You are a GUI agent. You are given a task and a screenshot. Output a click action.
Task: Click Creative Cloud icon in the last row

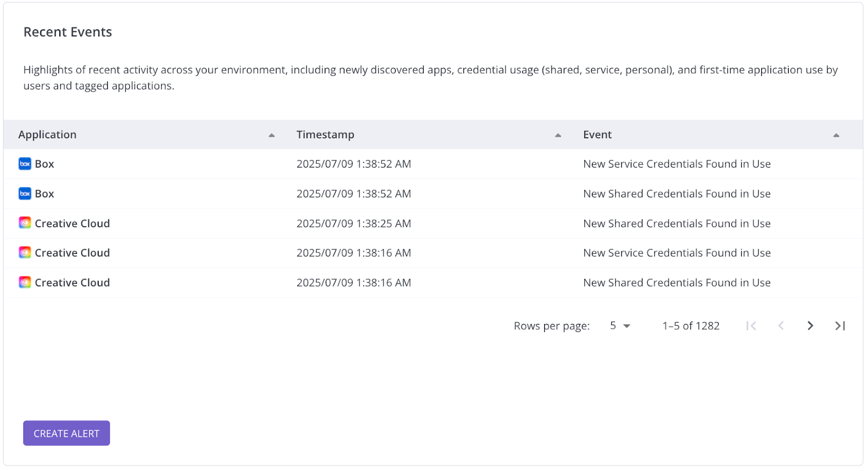(x=25, y=282)
